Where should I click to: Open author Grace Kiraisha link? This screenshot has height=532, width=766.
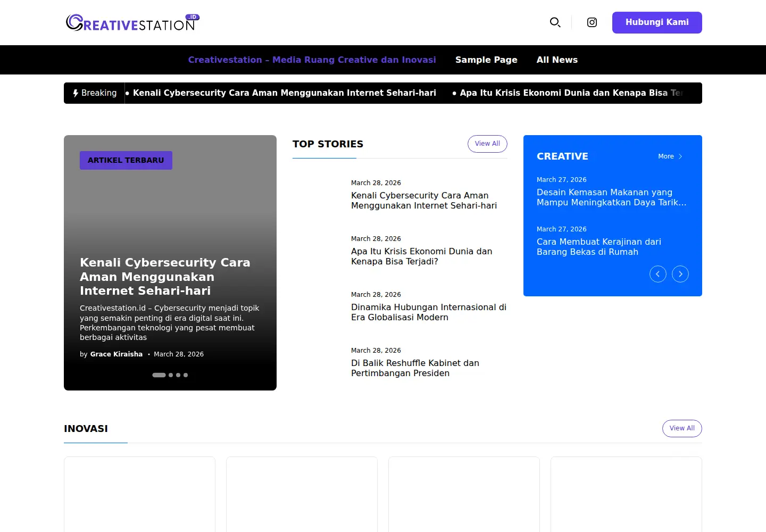[x=116, y=354]
